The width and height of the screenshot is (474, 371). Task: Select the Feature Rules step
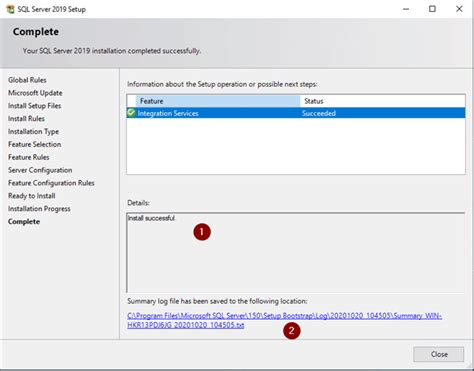(x=29, y=157)
